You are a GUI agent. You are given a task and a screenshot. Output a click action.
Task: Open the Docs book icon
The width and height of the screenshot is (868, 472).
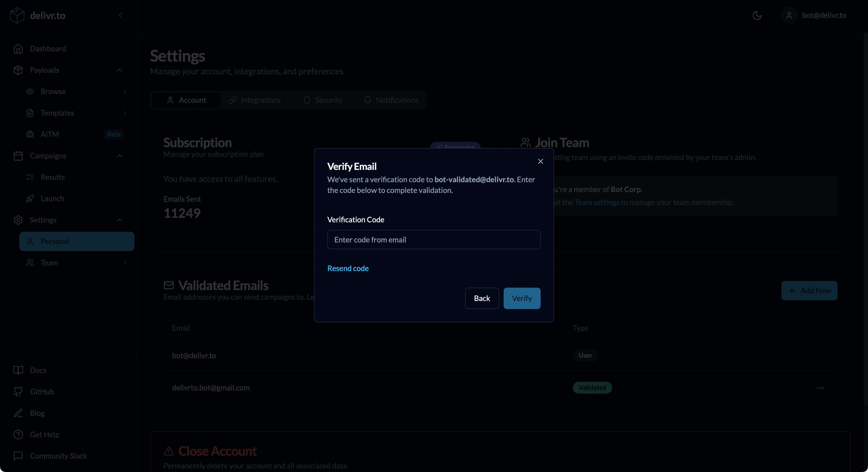pyautogui.click(x=18, y=370)
